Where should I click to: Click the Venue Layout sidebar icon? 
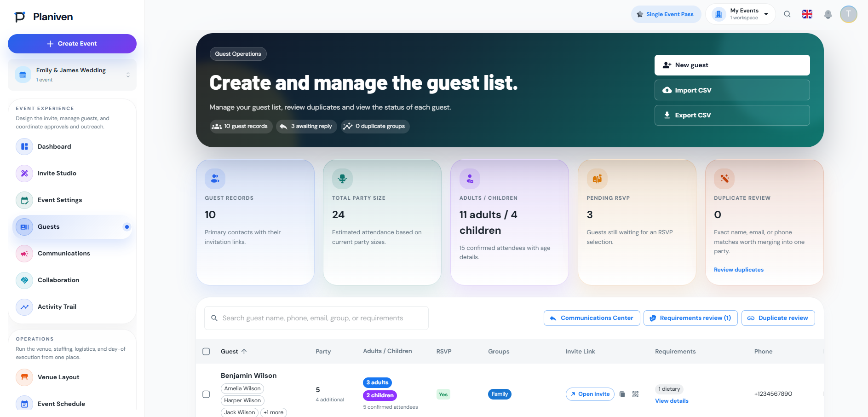(24, 377)
